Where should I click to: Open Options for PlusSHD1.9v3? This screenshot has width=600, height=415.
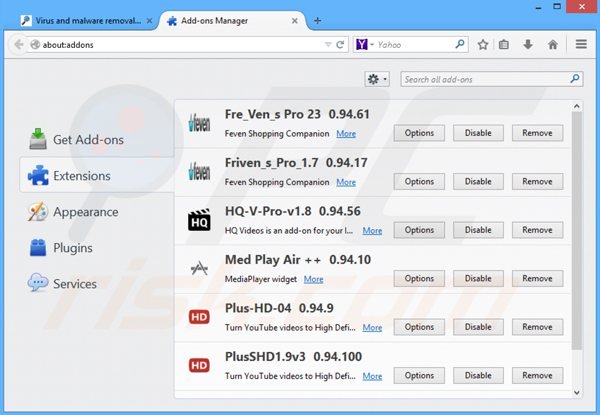(x=419, y=376)
